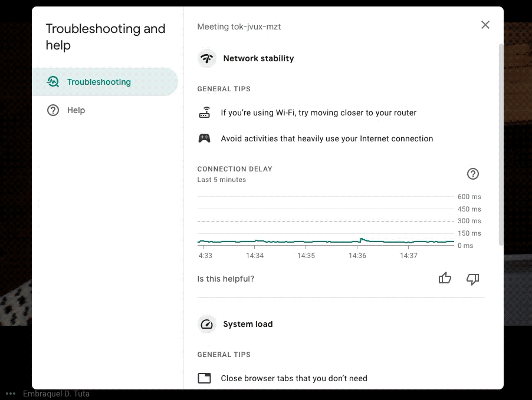
Task: Click the Network stability heading
Action: [x=258, y=58]
